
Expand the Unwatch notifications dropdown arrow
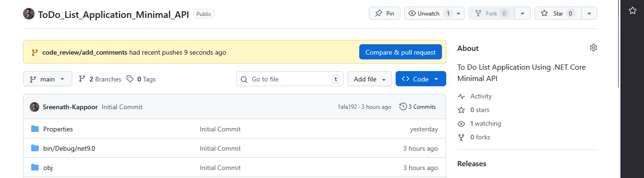point(459,13)
